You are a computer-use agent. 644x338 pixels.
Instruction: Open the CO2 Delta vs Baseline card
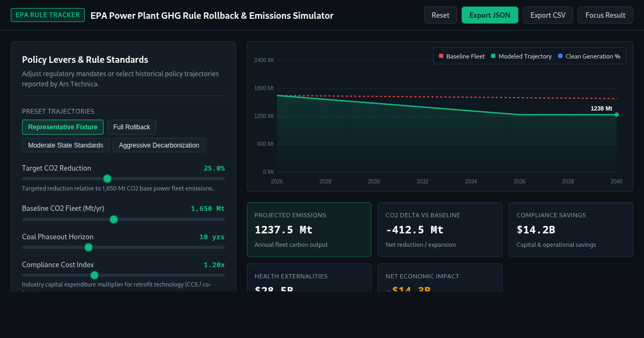coord(440,230)
